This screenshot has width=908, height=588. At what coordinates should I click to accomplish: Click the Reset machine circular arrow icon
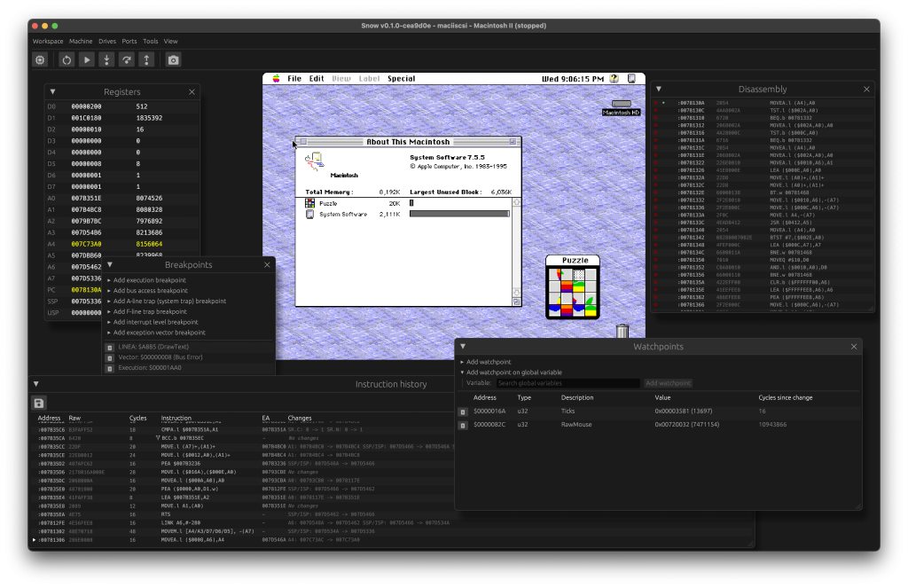(67, 59)
